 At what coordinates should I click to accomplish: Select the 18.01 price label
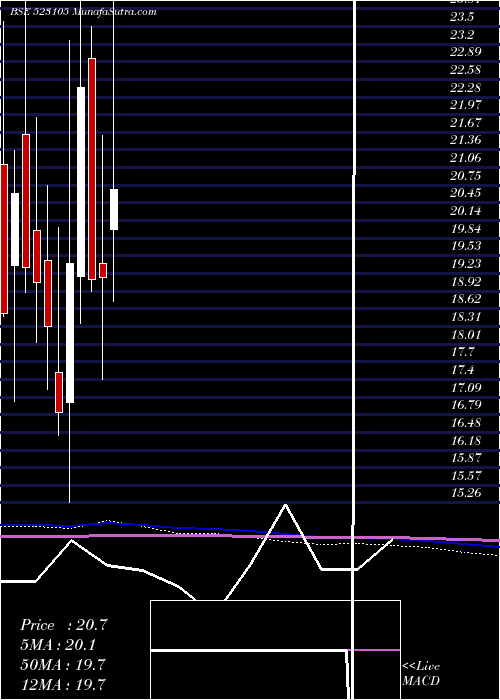coord(466,334)
